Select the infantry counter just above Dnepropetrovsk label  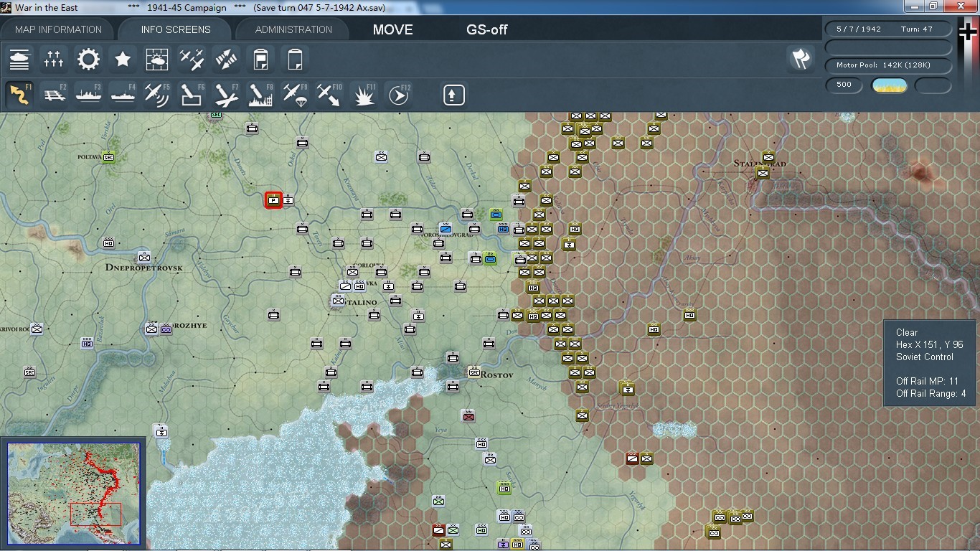[144, 257]
